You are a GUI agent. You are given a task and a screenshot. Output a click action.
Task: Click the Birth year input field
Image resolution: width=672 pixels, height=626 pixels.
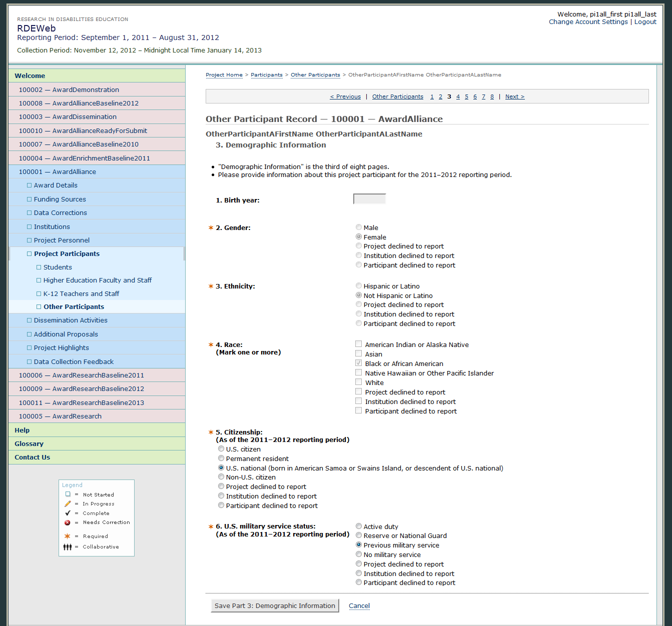(x=369, y=199)
